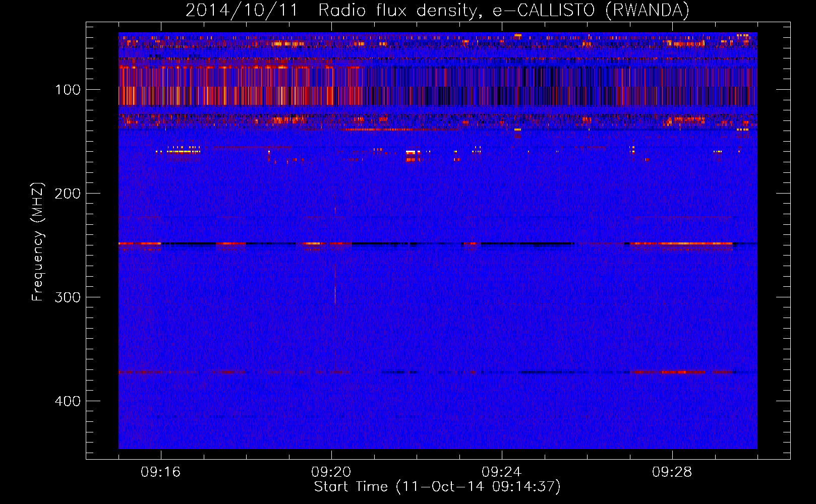Click the date 2014/10/11 in the title

tap(242, 10)
